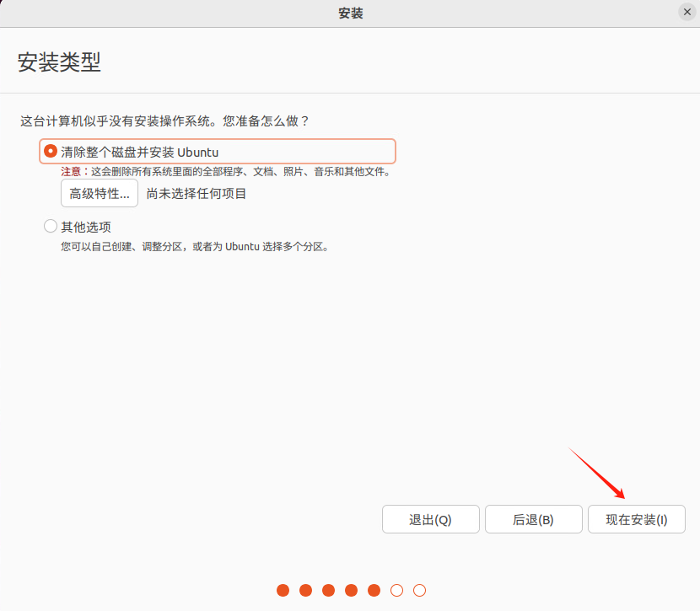
Task: Click the third filled progress dot
Action: coord(329,591)
